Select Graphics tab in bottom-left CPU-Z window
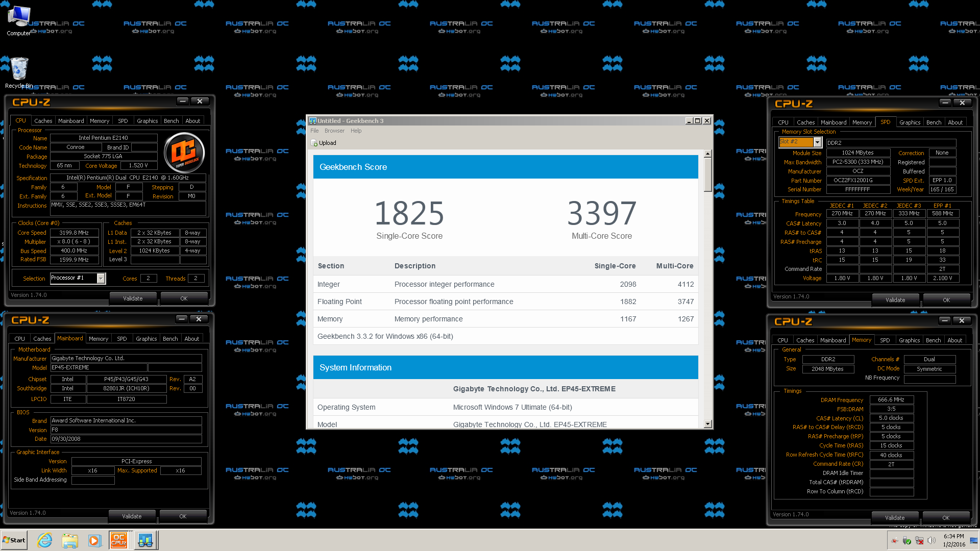This screenshot has width=980, height=551. click(x=146, y=339)
